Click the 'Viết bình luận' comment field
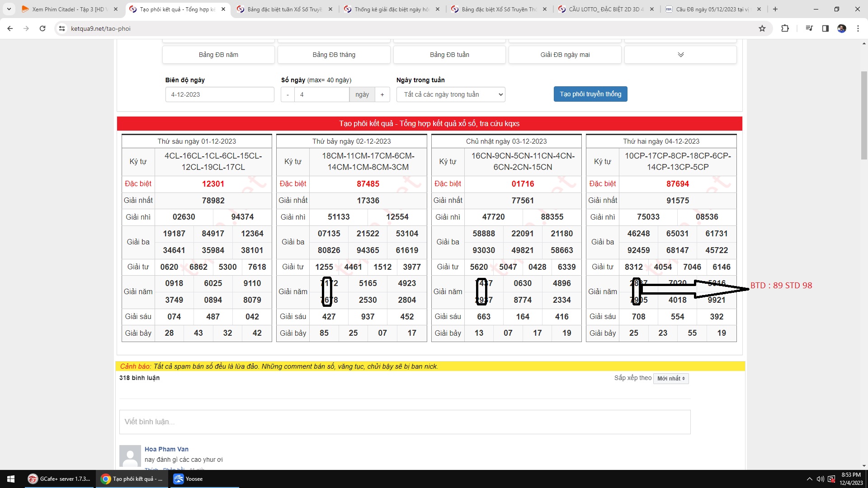This screenshot has width=868, height=488. coord(405,422)
